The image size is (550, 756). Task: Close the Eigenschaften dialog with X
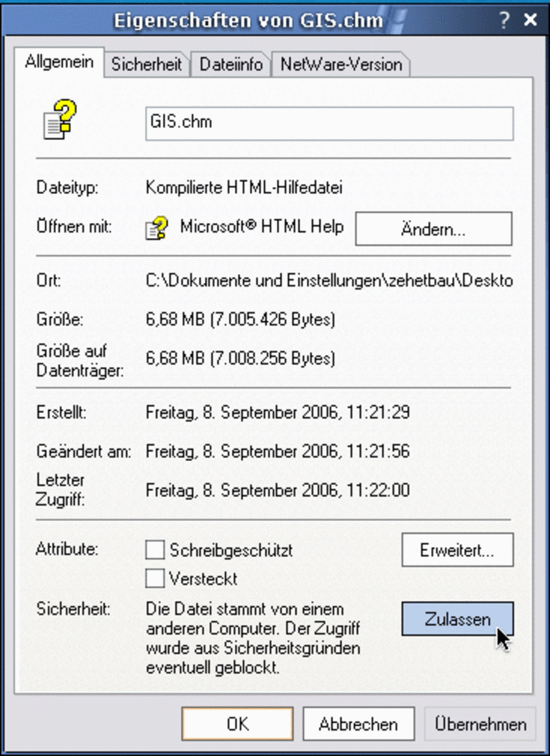coord(531,19)
